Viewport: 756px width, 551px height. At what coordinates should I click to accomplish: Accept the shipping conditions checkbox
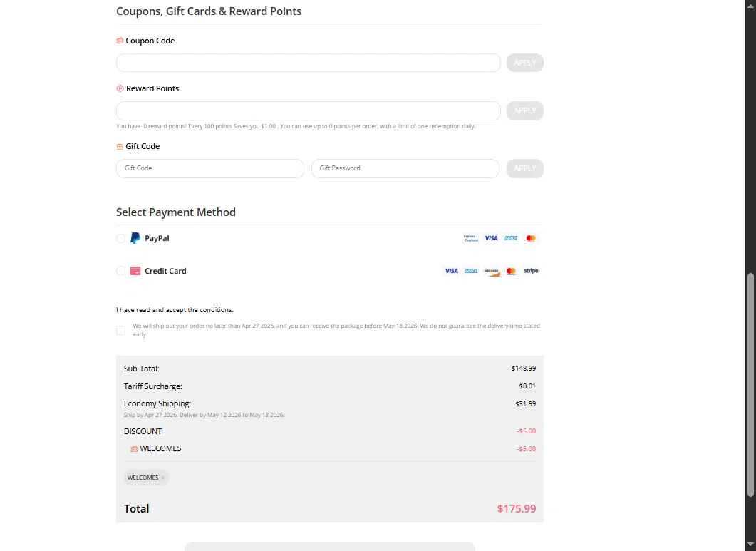(121, 330)
